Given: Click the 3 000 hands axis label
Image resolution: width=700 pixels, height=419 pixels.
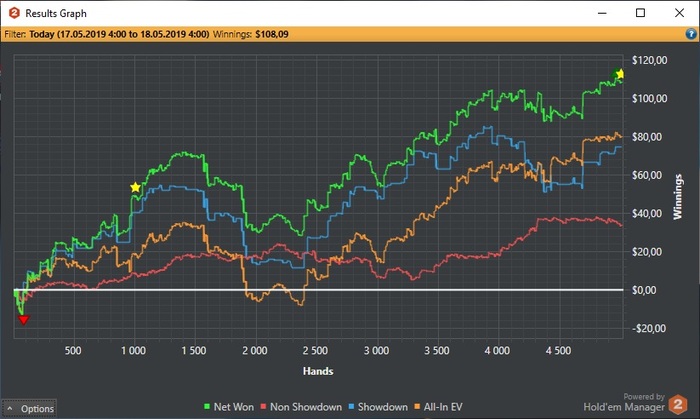Looking at the screenshot, I should point(376,351).
